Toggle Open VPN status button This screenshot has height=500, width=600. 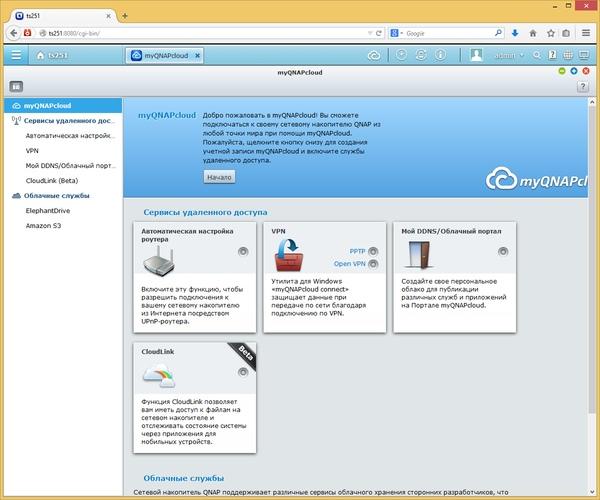click(x=373, y=264)
